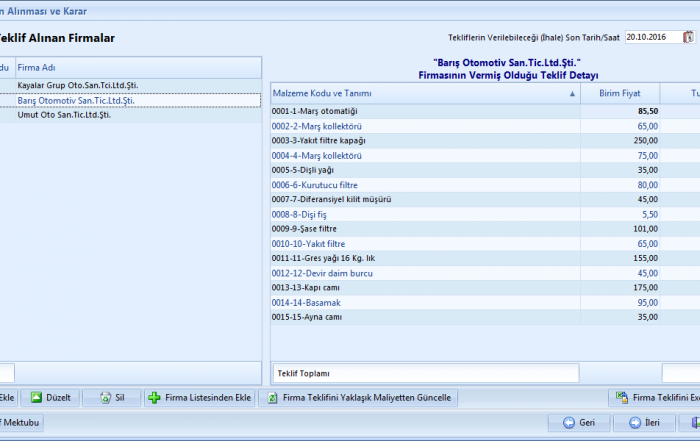The image size is (700, 441).
Task: Go back with the Geri arrow button
Action: (568, 422)
